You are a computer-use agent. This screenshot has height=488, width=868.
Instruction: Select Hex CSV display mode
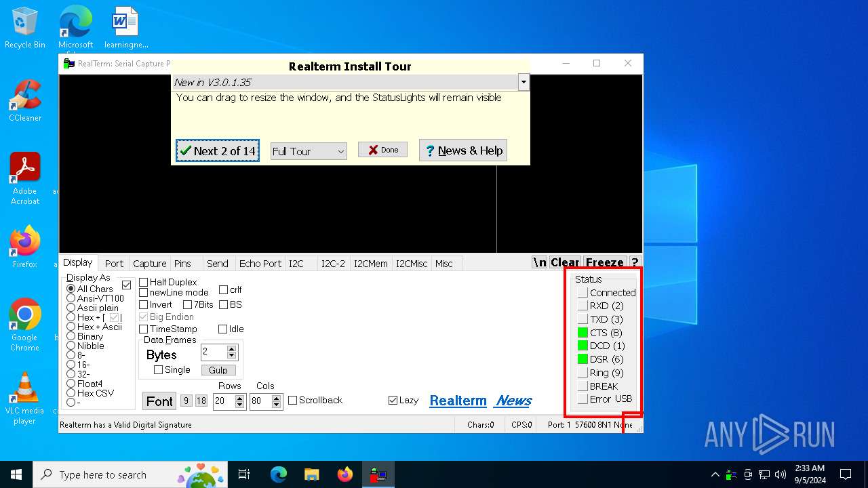tap(71, 393)
